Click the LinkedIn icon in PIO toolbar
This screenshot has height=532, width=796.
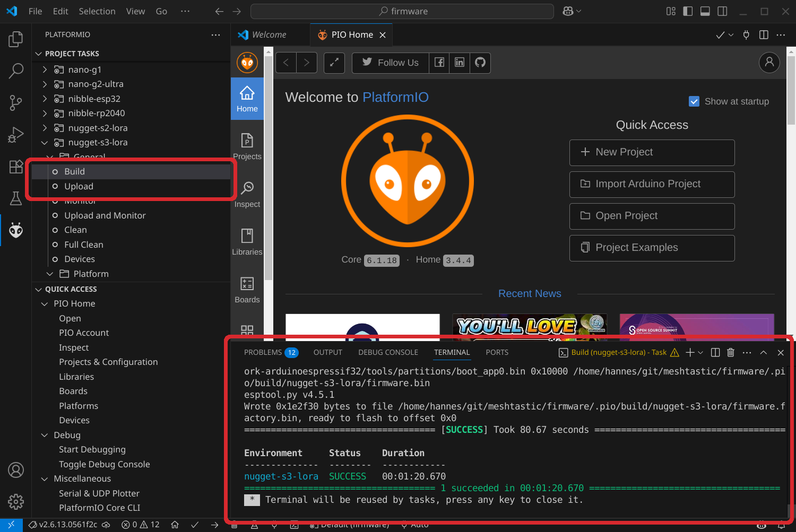tap(460, 63)
